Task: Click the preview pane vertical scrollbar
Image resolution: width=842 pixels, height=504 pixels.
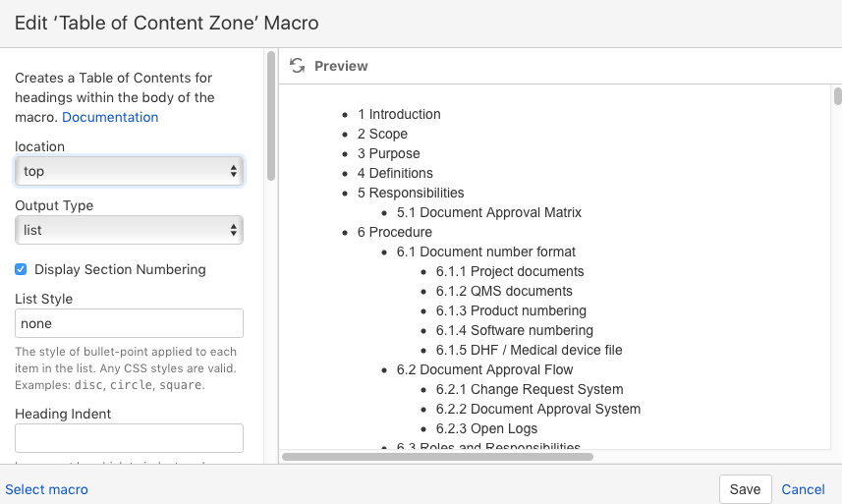Action: [x=838, y=96]
